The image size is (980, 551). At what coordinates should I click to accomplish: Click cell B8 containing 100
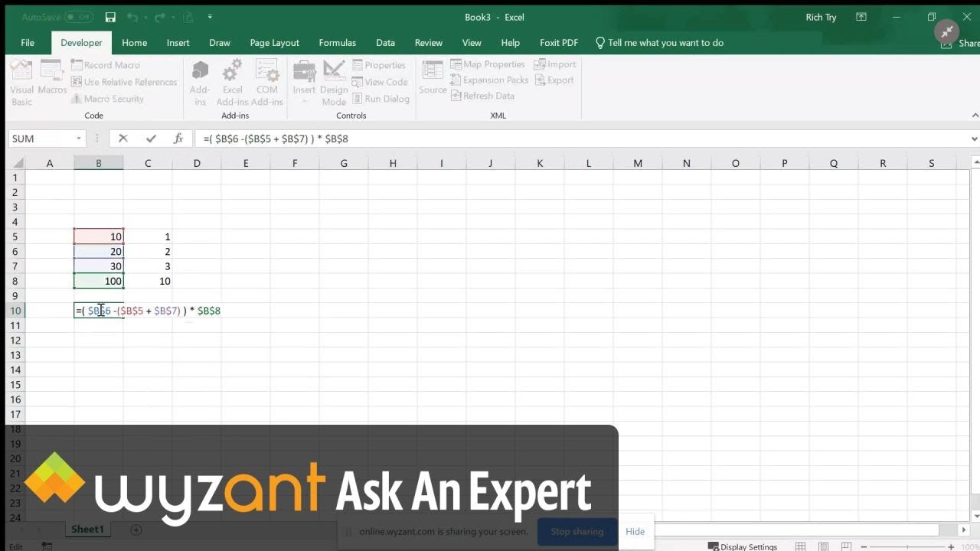tap(99, 281)
